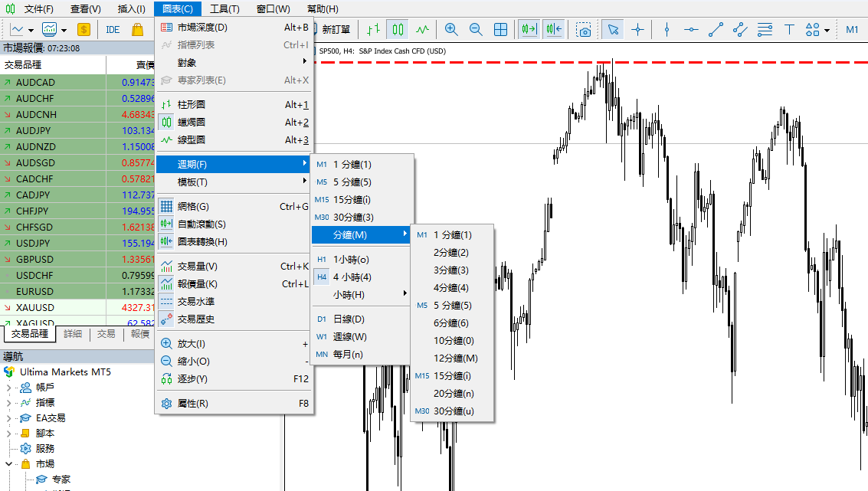This screenshot has width=868, height=491.
Task: Switch to the 詳細 tab in Market Watch
Action: (x=73, y=334)
